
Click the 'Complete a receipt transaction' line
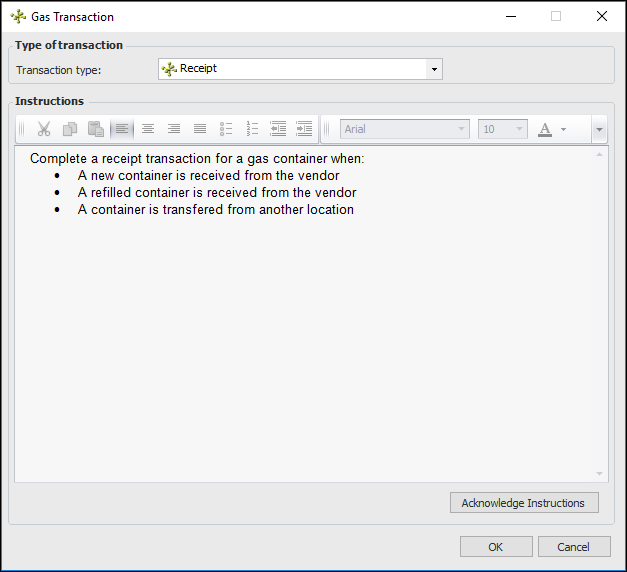tap(197, 159)
